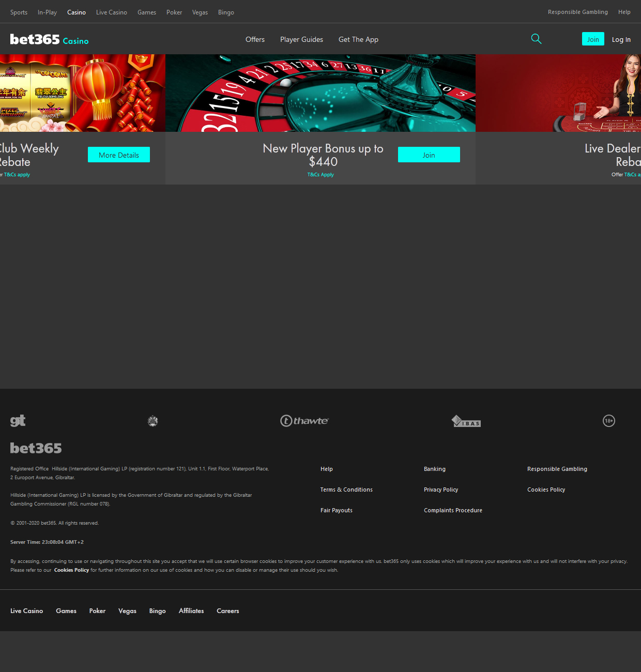Click More Details on Weekly Rebate offer

click(119, 155)
